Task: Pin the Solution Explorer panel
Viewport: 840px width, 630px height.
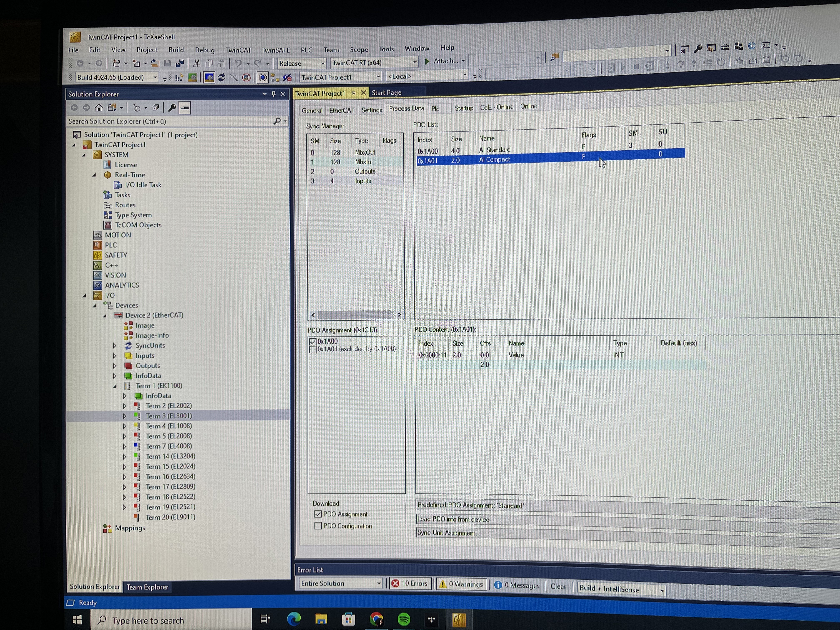Action: coord(273,94)
